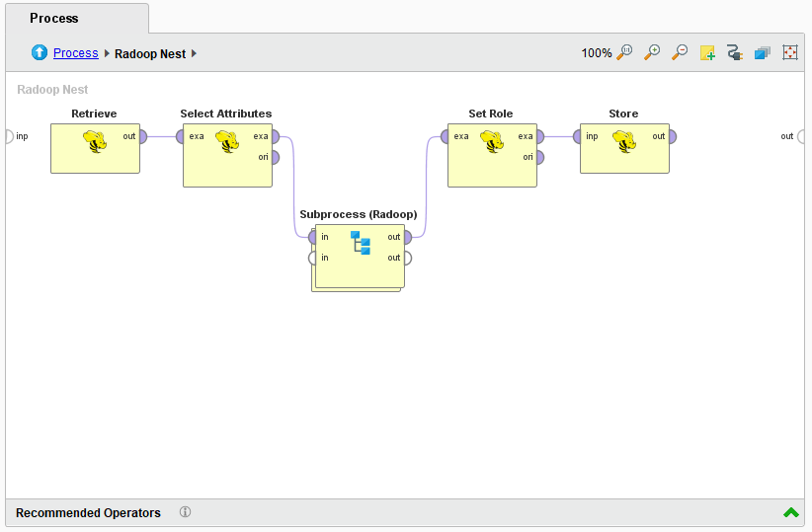Switch to the Process tab
The width and height of the screenshot is (812, 532).
coord(54,18)
